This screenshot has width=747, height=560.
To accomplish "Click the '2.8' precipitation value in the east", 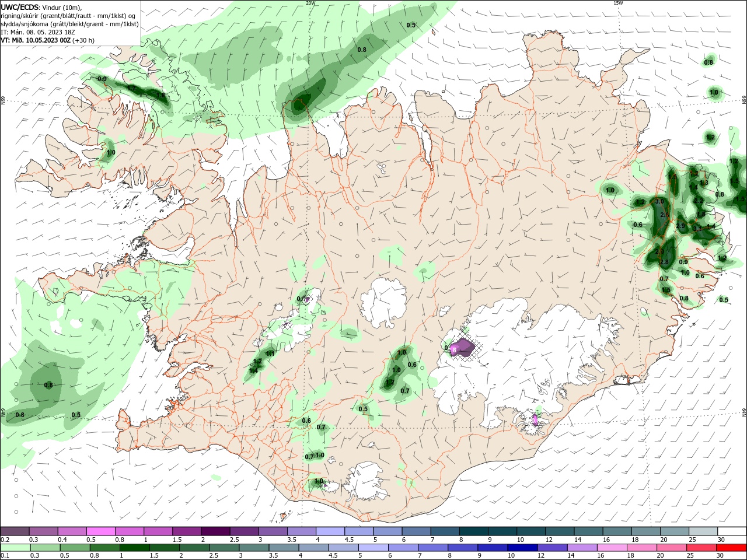I will (x=664, y=262).
